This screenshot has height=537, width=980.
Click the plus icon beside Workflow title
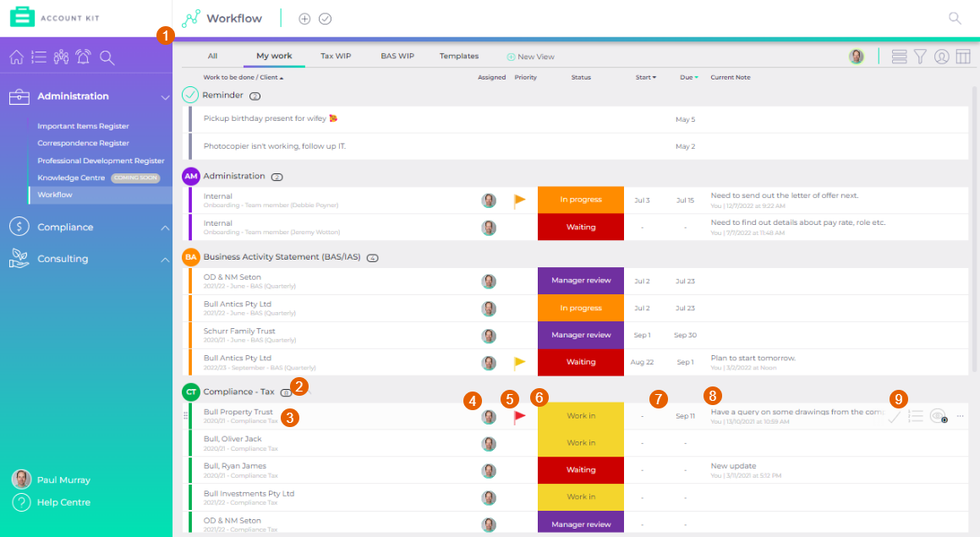tap(304, 19)
